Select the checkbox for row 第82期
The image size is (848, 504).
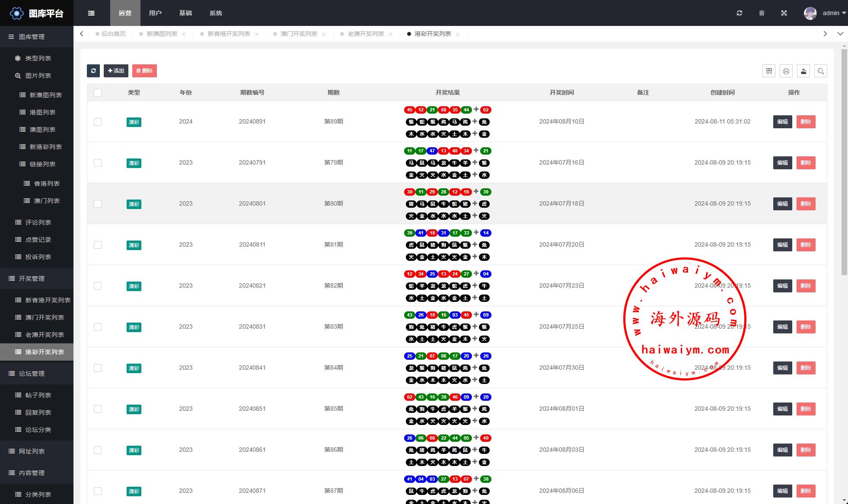(98, 286)
